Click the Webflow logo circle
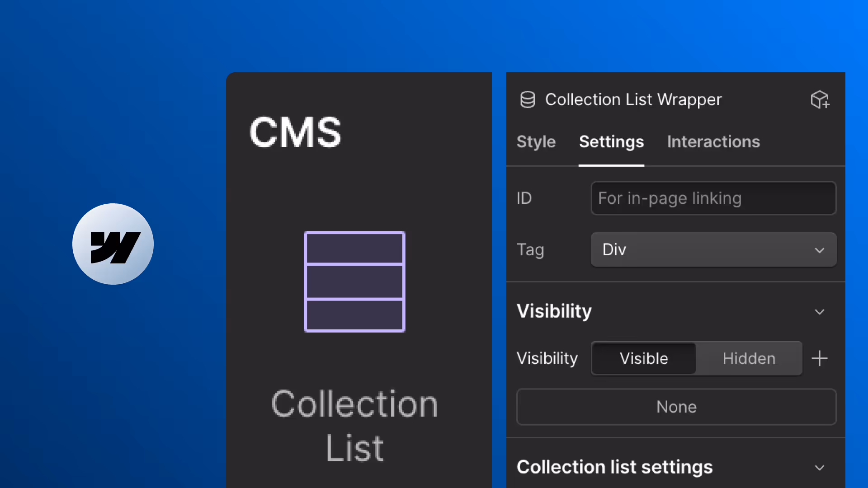The height and width of the screenshot is (488, 868). 113,244
